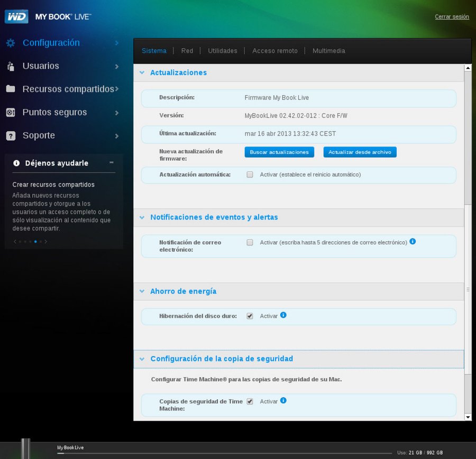This screenshot has height=459, width=476.
Task: Open the Acceso remoto tab
Action: pos(274,51)
